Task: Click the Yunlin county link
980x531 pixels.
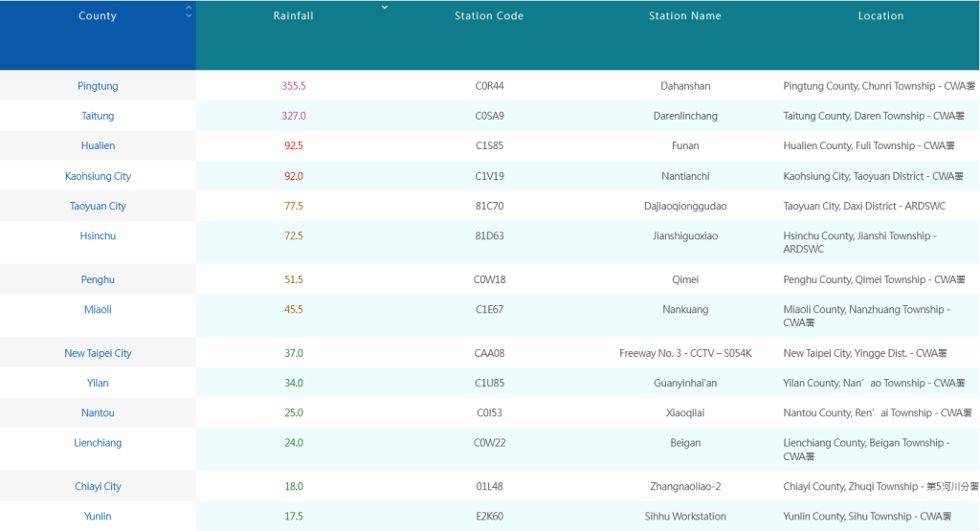Action: pos(98,517)
